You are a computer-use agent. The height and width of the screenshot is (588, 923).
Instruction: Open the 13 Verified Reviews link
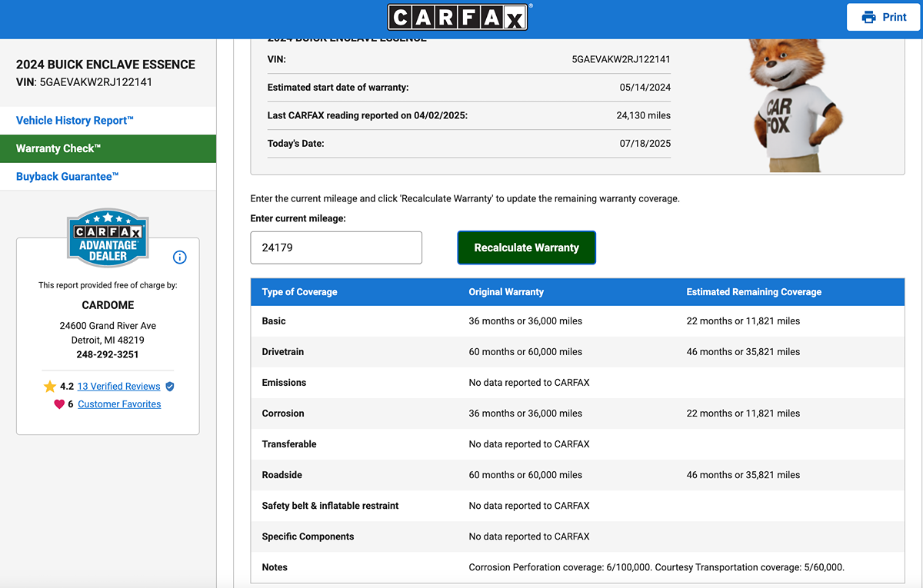coord(118,387)
